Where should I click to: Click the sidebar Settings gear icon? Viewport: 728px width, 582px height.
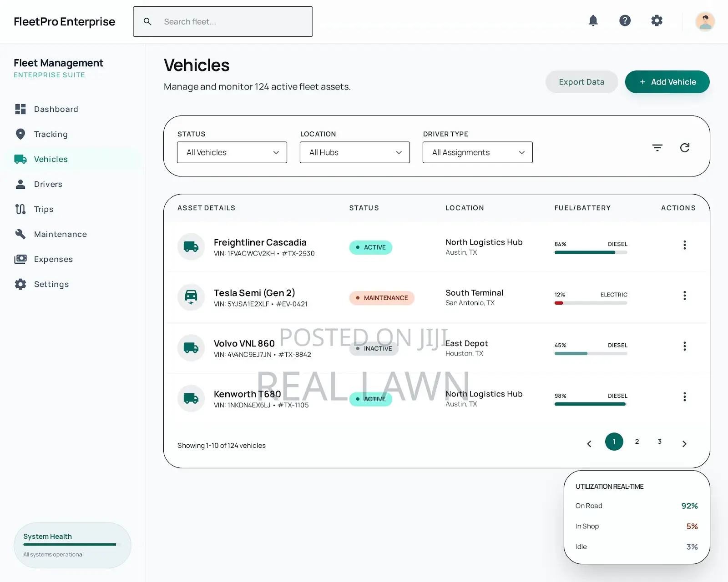pos(20,284)
